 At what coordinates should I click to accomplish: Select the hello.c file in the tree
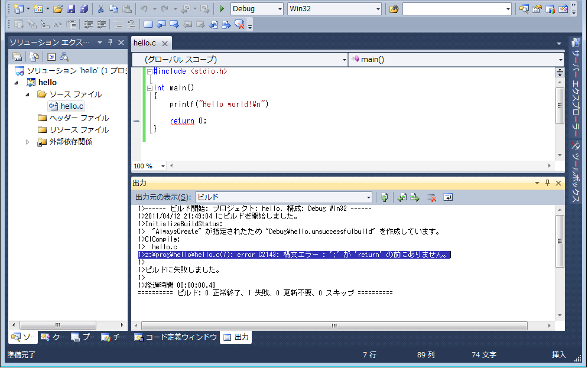point(66,106)
